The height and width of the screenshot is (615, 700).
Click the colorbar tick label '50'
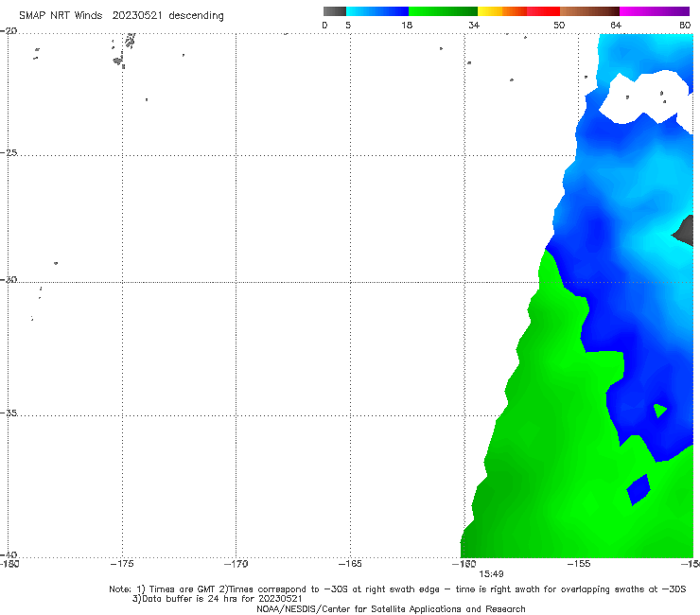coord(559,25)
